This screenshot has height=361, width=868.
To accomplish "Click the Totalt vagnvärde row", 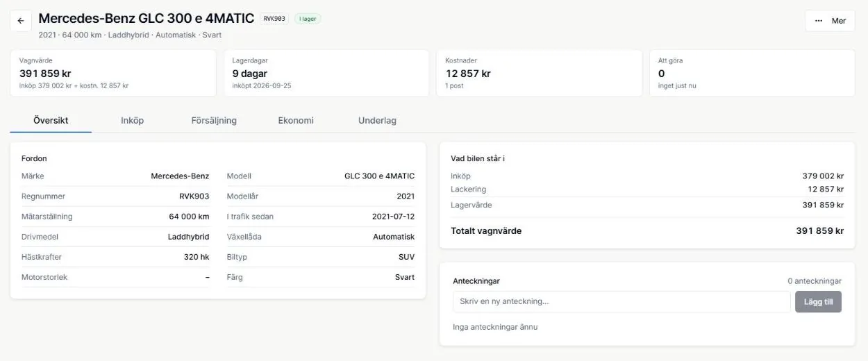I will pyautogui.click(x=647, y=230).
